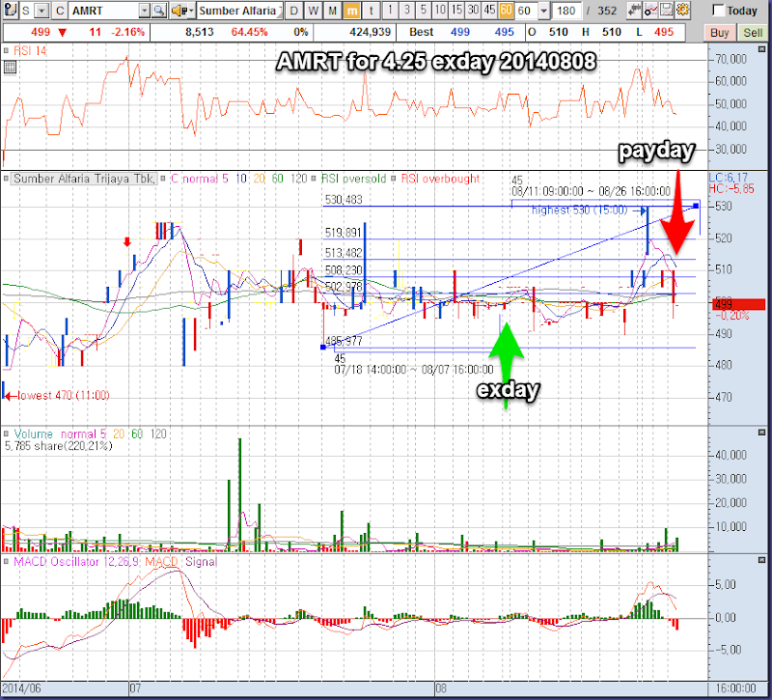Click the small square beside Volume label

(x=6, y=434)
